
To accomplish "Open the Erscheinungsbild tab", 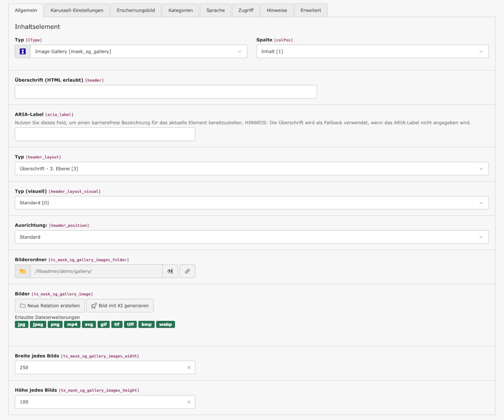I will click(x=136, y=10).
